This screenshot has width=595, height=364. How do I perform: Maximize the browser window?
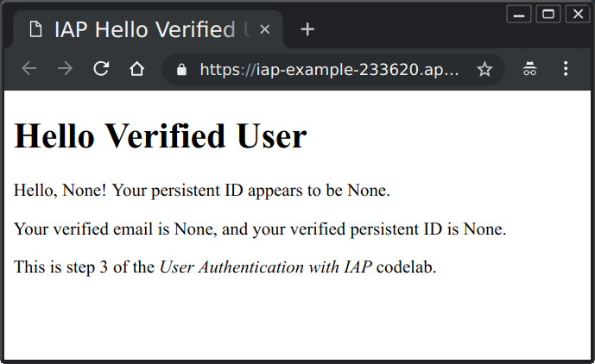tap(548, 14)
